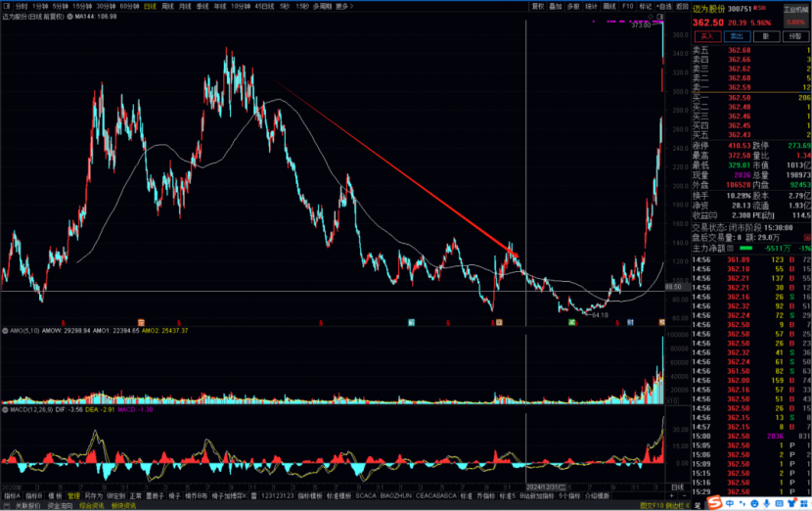812x511 pixels.
Task: Open the 复权 adjustment menu
Action: 537,5
